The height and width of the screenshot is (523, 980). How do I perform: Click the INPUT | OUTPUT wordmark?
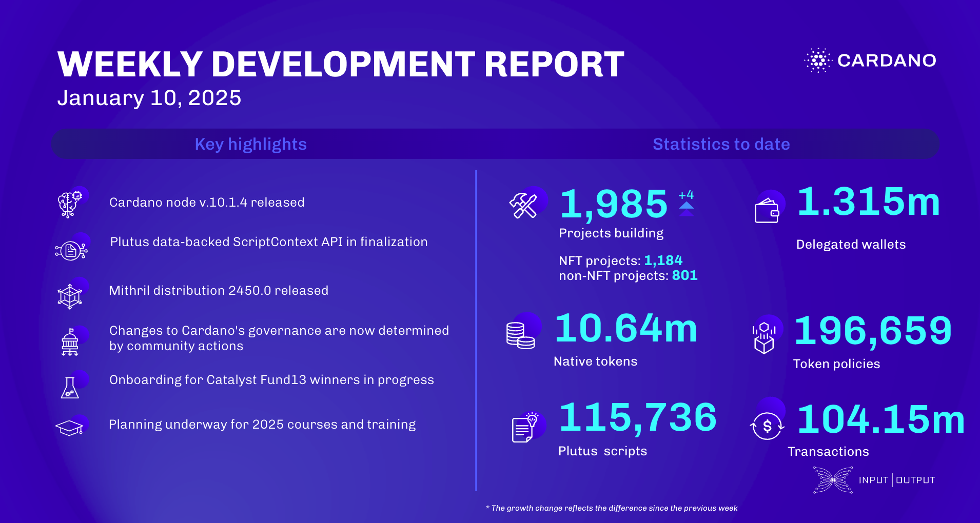coord(897,480)
